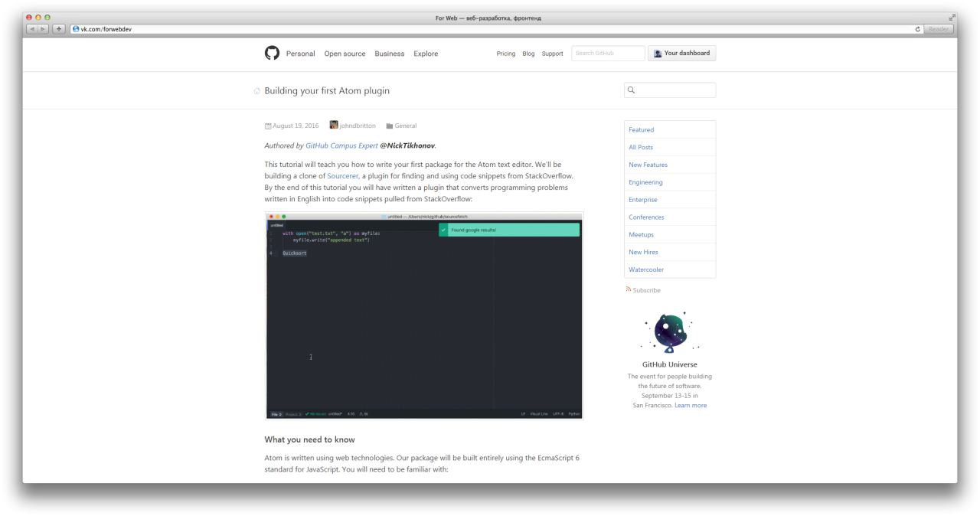Click the GitHub Octocat logo
The image size is (980, 516).
coord(272,53)
